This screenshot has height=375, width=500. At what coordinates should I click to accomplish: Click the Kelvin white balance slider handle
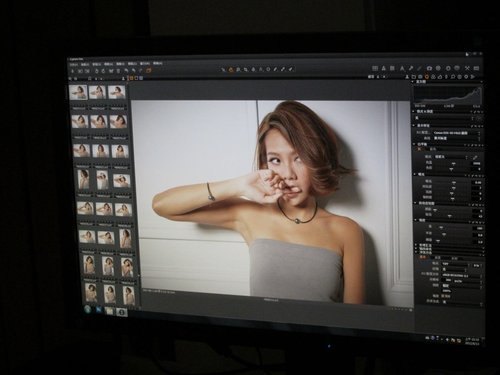click(x=454, y=164)
